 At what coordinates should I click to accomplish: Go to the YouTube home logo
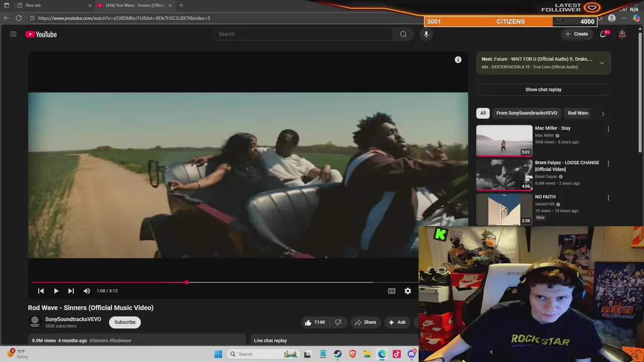(x=41, y=34)
